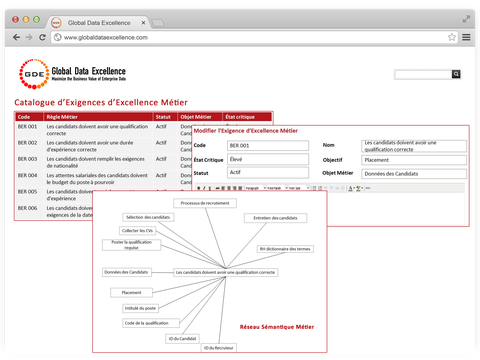
Task: Bookmark the page with the star icon
Action: (451, 37)
